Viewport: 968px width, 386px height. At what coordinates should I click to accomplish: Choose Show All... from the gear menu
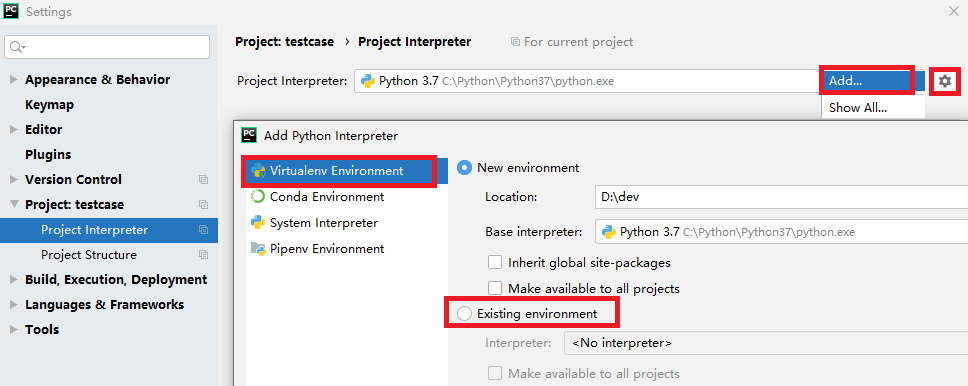[x=873, y=107]
